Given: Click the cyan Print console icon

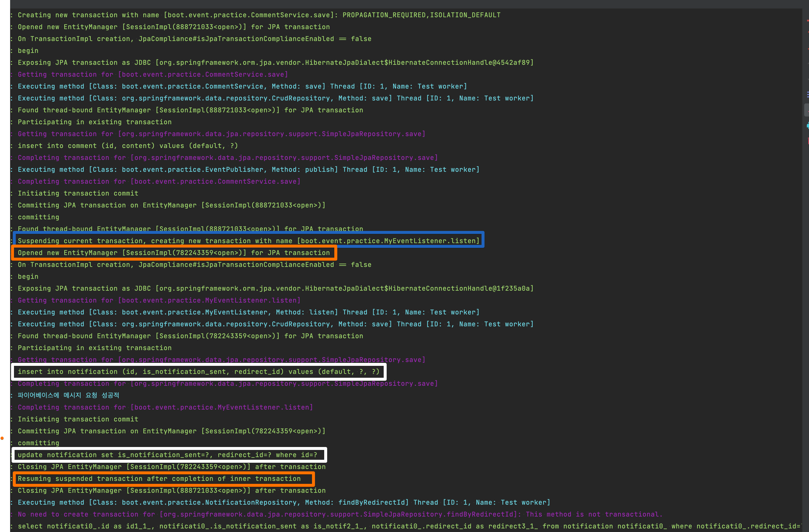Looking at the screenshot, I should (808, 126).
